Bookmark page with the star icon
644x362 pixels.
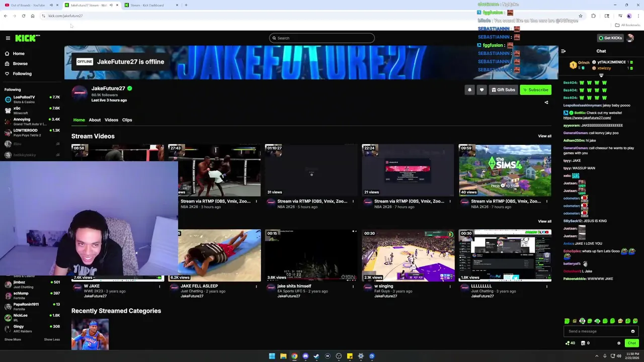click(x=581, y=16)
